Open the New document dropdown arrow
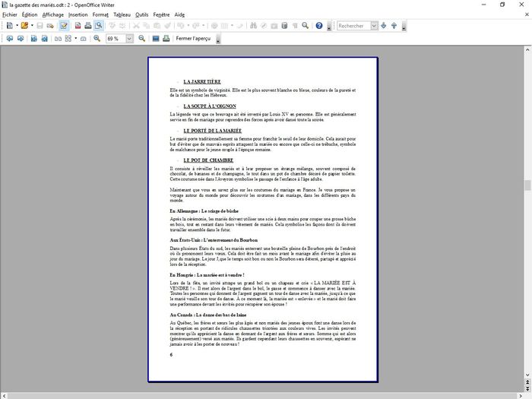 pos(17,25)
